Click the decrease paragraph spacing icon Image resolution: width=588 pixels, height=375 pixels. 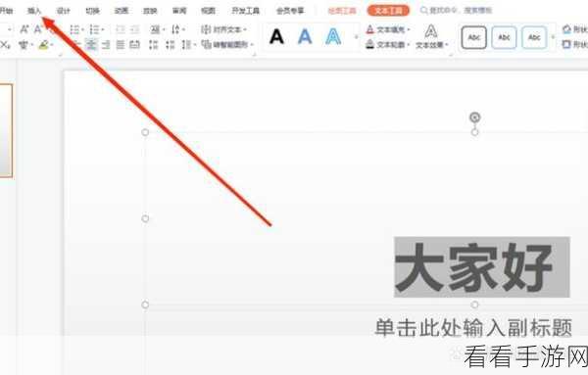coord(171,45)
